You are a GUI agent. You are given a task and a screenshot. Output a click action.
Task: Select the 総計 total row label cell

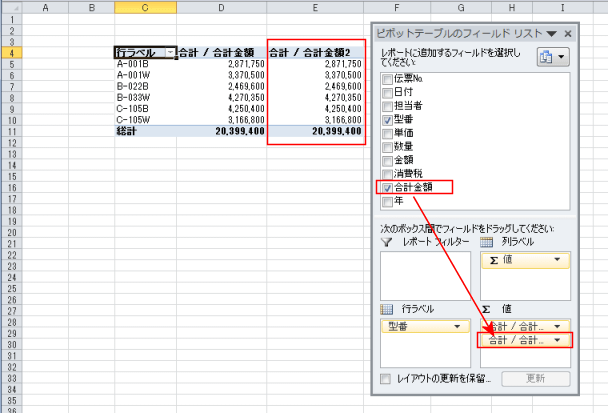point(145,131)
